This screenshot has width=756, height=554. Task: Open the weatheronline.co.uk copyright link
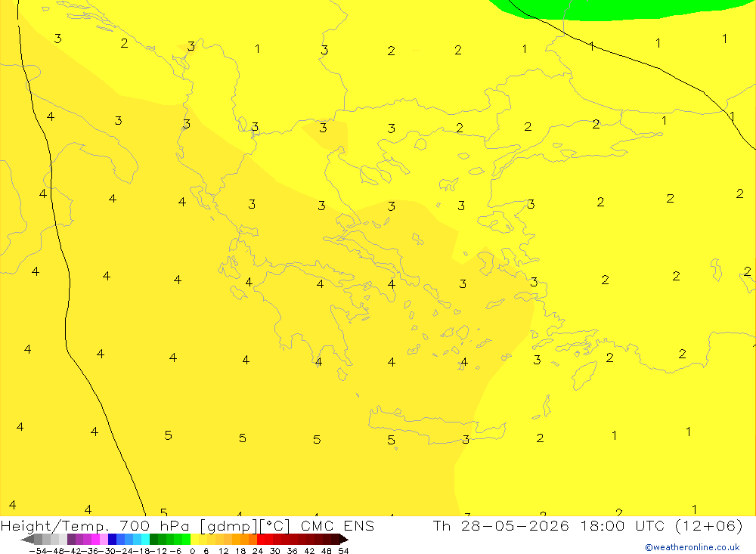[692, 547]
